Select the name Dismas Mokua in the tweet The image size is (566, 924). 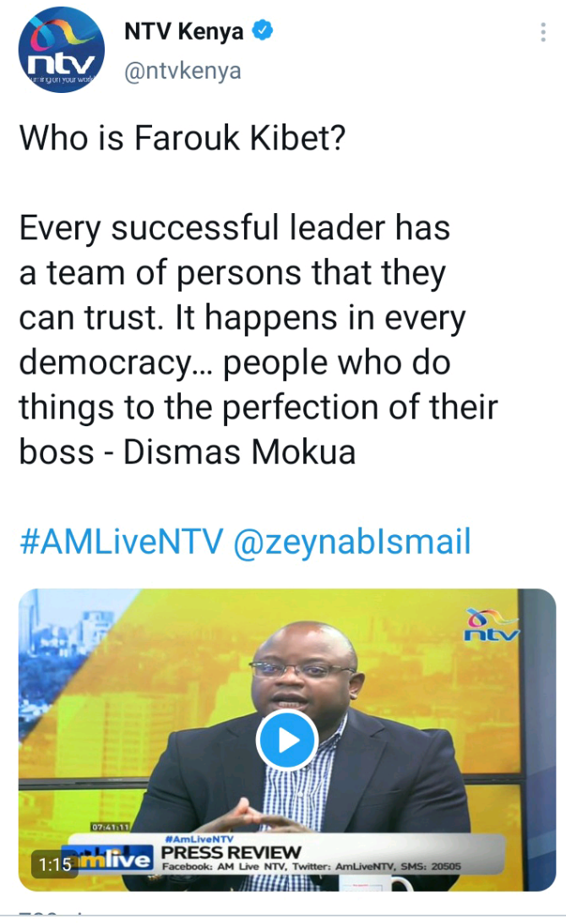(239, 452)
